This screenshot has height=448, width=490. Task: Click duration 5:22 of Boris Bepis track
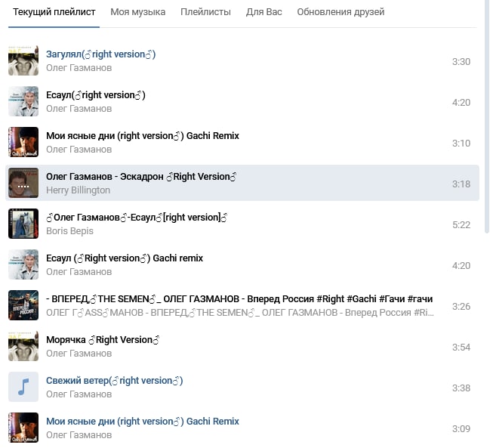coord(461,225)
